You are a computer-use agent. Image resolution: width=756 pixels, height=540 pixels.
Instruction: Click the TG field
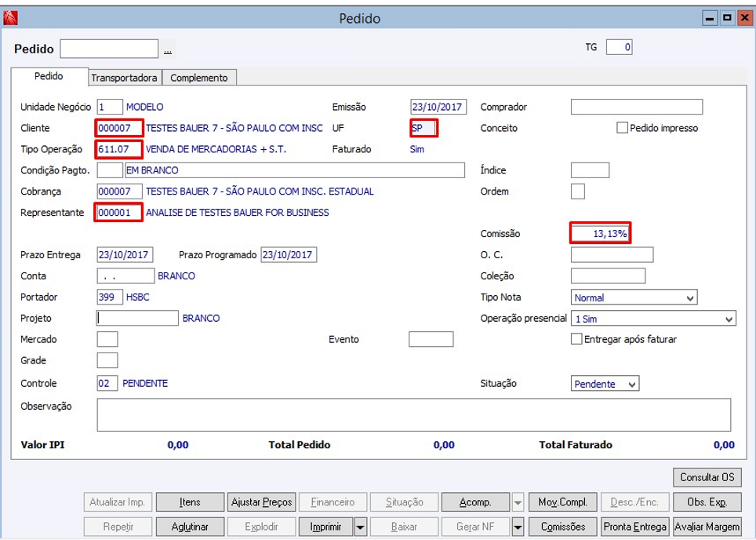tap(619, 47)
